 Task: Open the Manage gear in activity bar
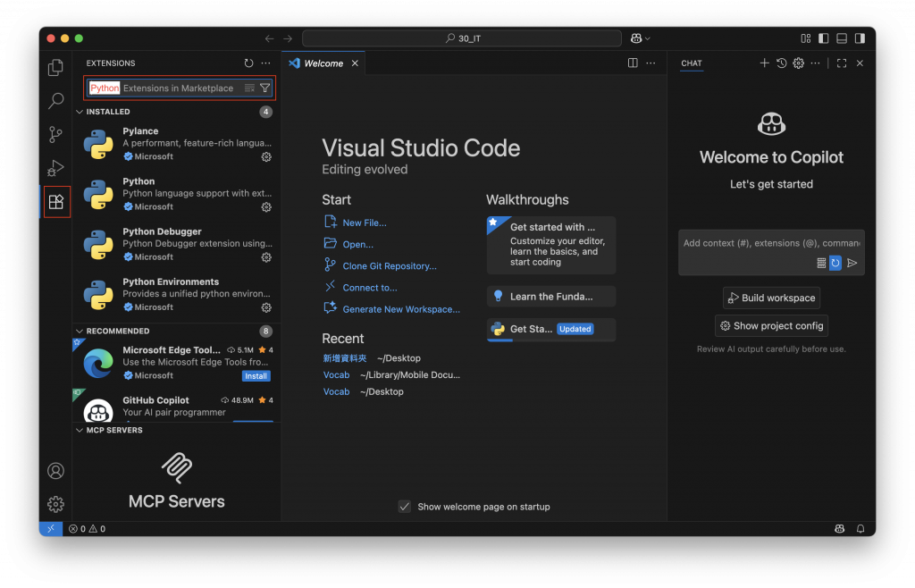tap(55, 504)
